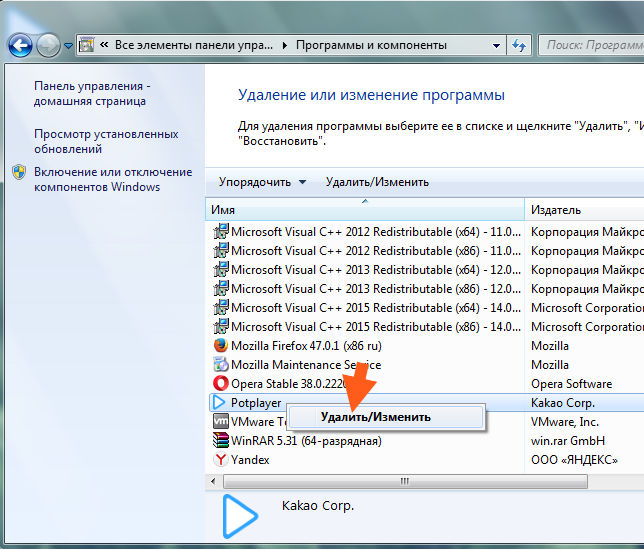Open 'Все элементы панели упра...' breadcrumb

193,45
